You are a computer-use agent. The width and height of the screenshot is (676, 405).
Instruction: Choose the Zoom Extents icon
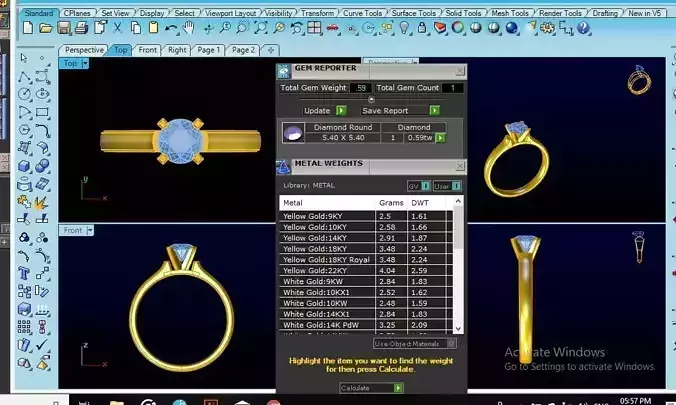(260, 28)
